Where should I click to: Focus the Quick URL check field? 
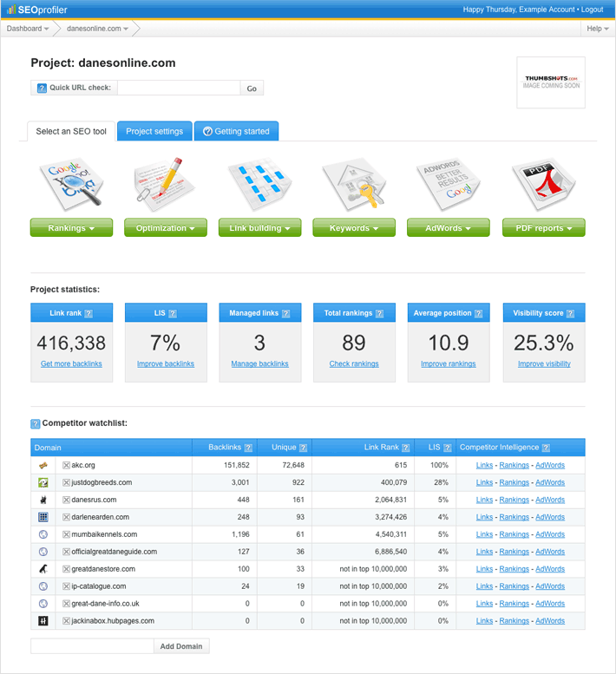coord(178,88)
